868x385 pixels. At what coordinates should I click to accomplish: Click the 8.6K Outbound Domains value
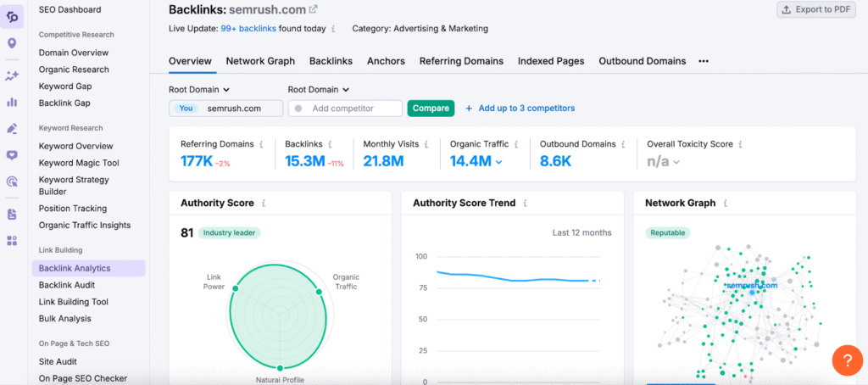pos(555,161)
